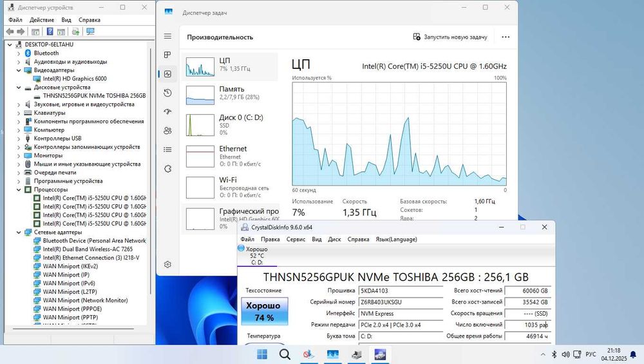Click the Bluetooth icon in the system tray
Viewport: 644px width, 364px height.
554,354
